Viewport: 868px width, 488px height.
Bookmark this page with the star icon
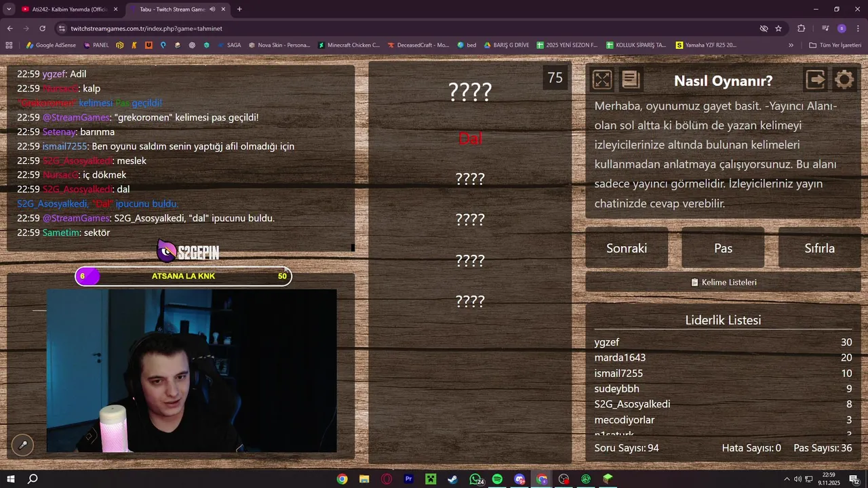point(778,28)
